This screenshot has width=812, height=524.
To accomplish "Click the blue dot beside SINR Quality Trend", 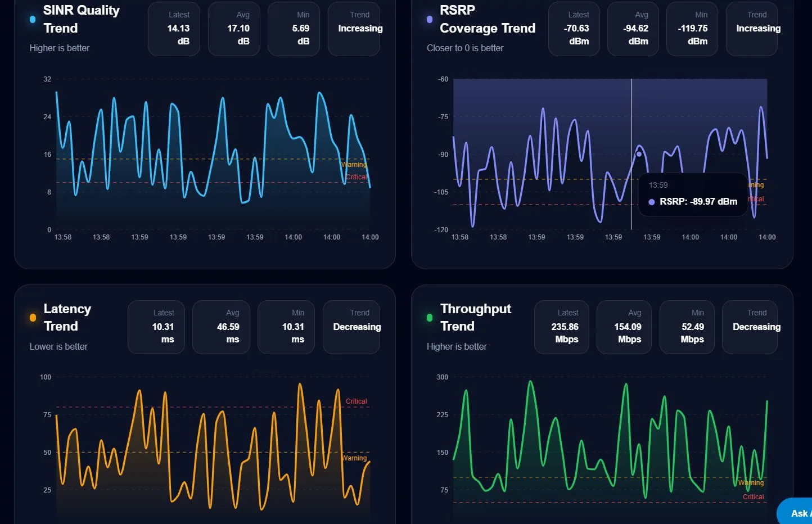I will pos(33,19).
